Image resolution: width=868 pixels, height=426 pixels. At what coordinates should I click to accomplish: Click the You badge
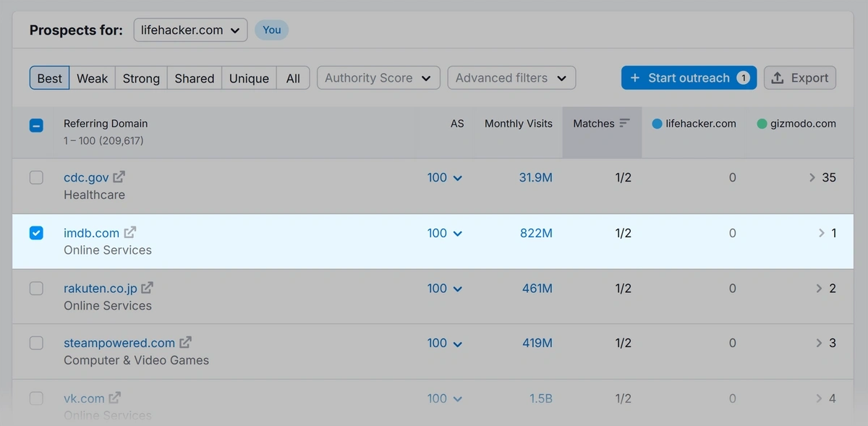(x=272, y=30)
